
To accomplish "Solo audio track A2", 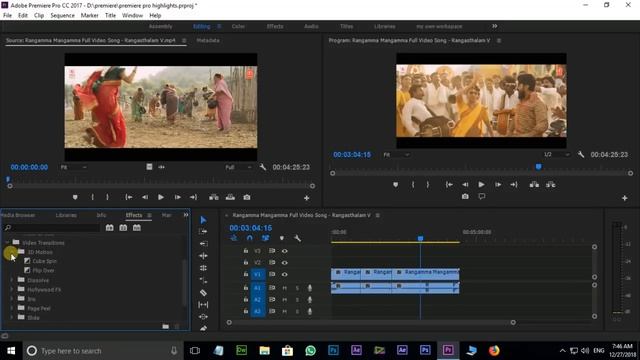I will [x=297, y=300].
